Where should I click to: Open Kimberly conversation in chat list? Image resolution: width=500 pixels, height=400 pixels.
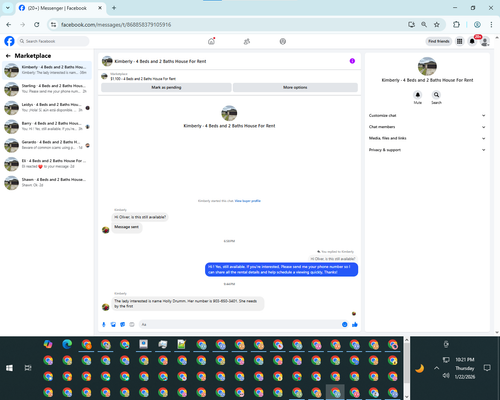click(x=47, y=70)
